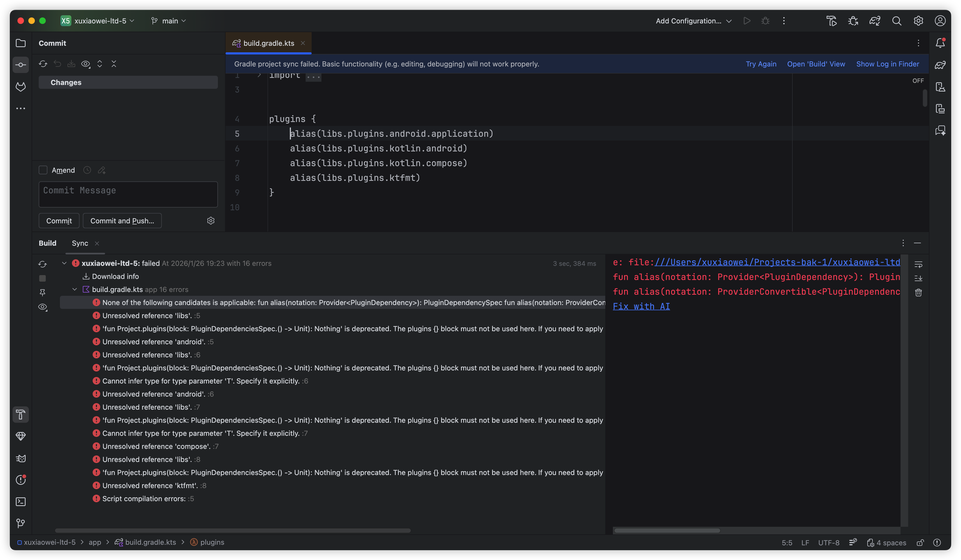Click the Search Everywhere magnifier
Screen dimensions: 961x560
click(896, 21)
